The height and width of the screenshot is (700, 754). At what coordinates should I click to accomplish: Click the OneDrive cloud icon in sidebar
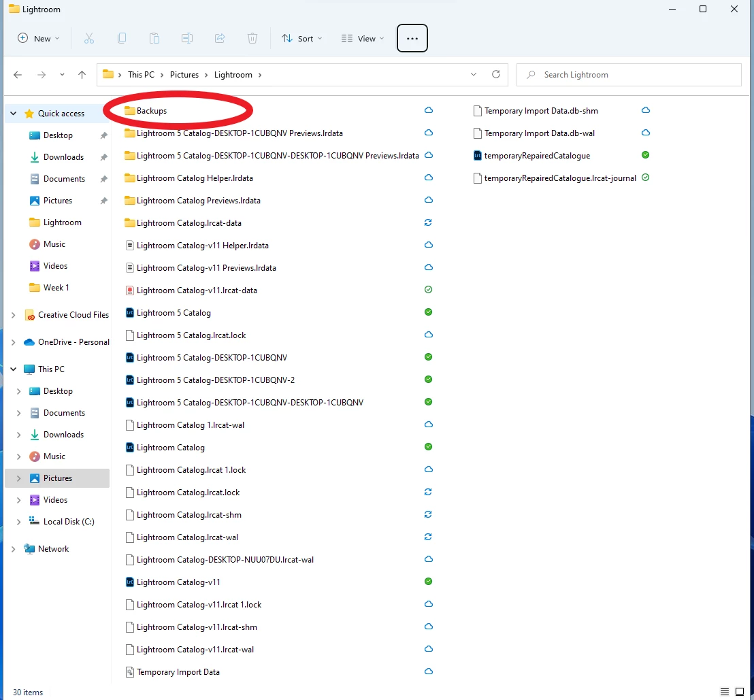pos(29,342)
